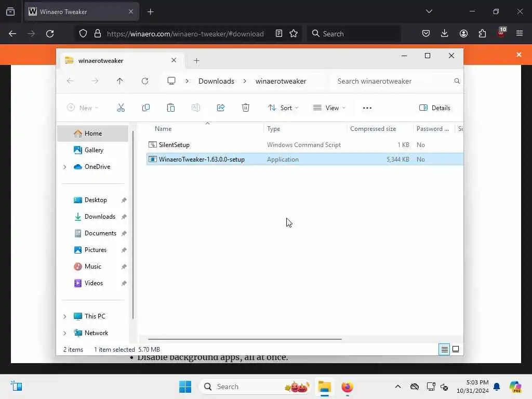Image resolution: width=532 pixels, height=399 pixels.
Task: Open Firefox account icon
Action: pyautogui.click(x=463, y=34)
